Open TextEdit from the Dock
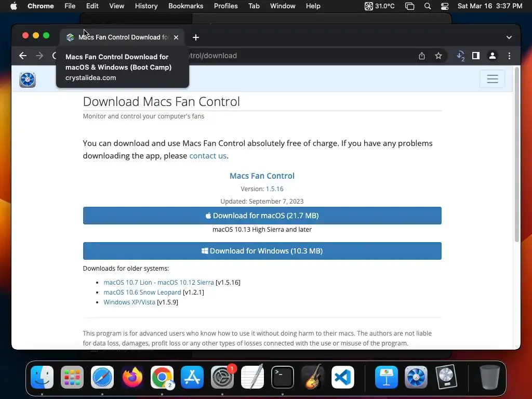This screenshot has width=532, height=399. (x=252, y=377)
